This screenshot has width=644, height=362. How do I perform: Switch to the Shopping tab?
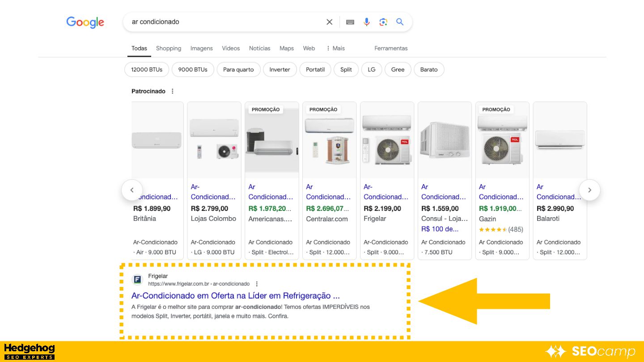pos(169,48)
